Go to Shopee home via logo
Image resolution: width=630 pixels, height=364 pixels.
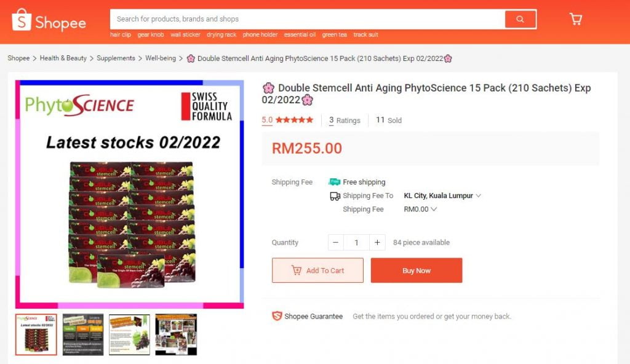[49, 20]
